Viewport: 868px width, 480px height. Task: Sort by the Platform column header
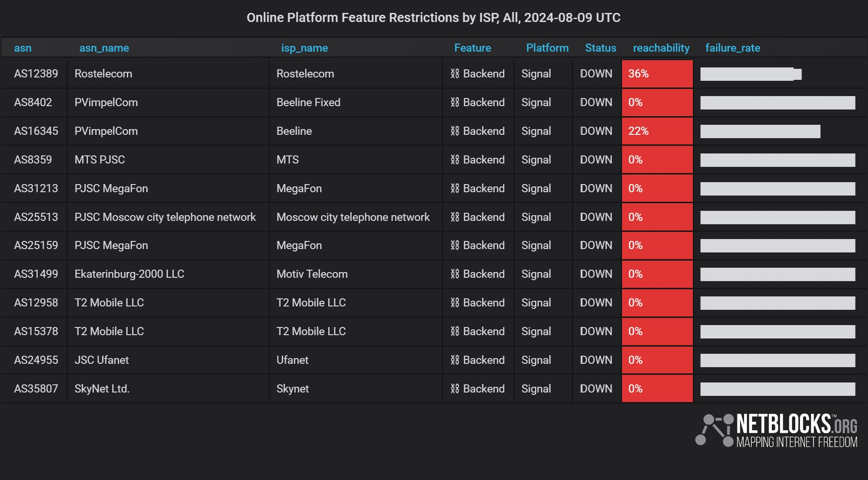pyautogui.click(x=547, y=48)
